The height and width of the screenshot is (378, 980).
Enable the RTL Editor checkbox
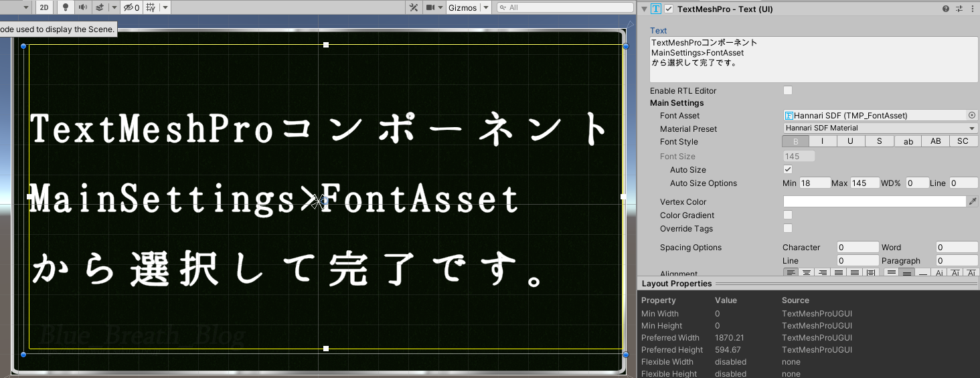click(788, 90)
